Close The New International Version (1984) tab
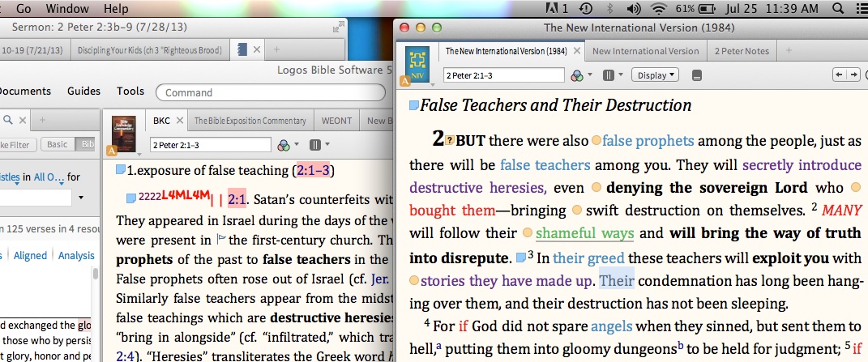Image resolution: width=868 pixels, height=362 pixels. pos(577,51)
